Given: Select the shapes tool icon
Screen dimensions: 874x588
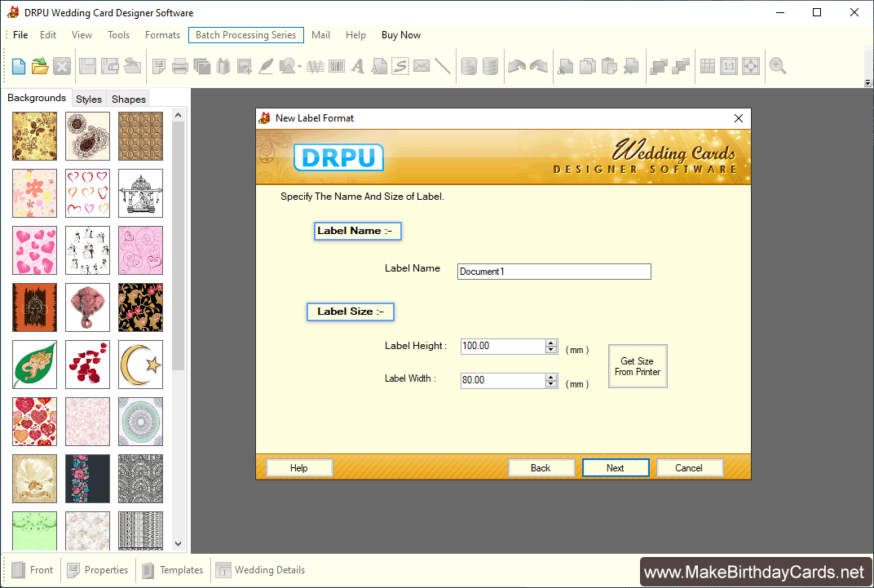Looking at the screenshot, I should point(287,66).
